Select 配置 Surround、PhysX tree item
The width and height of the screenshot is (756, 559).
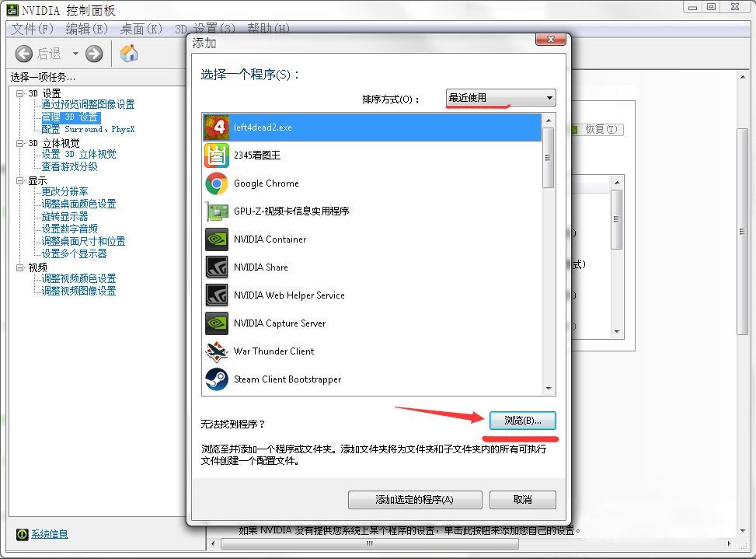(88, 129)
